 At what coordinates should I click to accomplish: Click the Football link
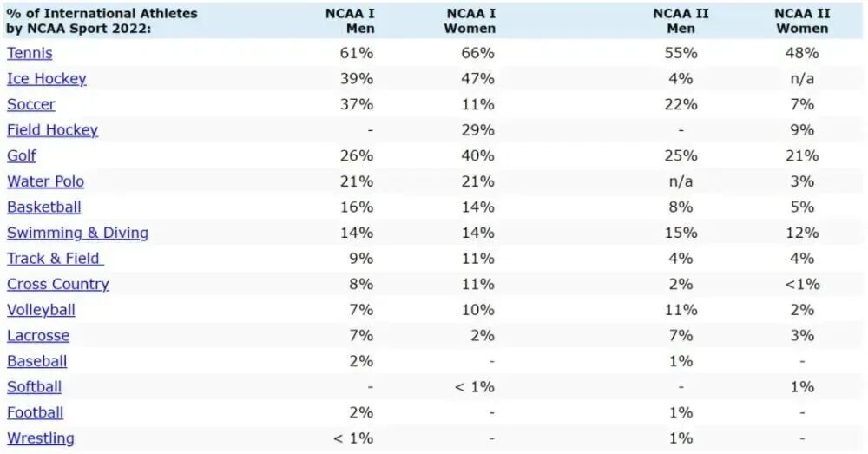point(35,412)
